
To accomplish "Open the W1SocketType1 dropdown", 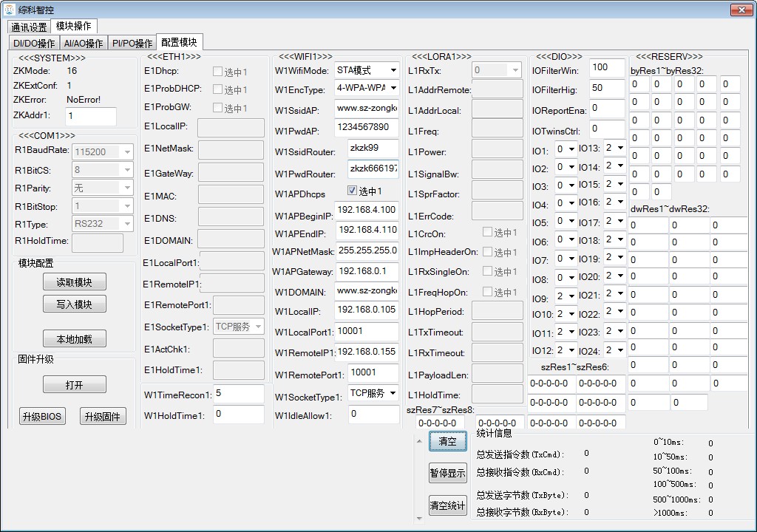I will pos(393,394).
